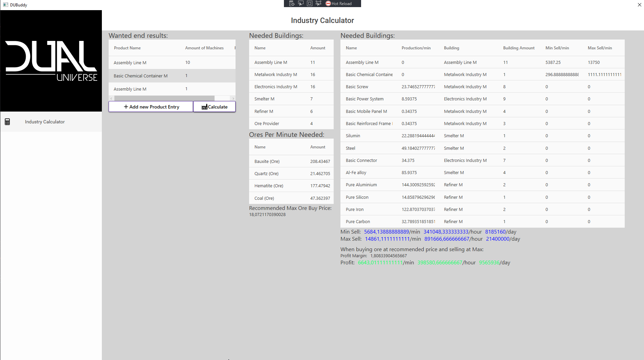Click the green 9565936 daily profit value
The width and height of the screenshot is (644, 360).
[489, 263]
